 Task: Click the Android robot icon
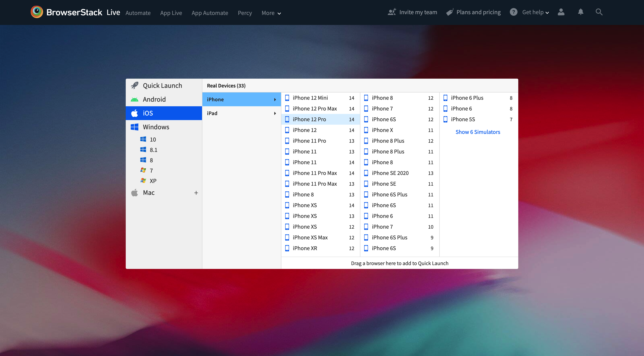[x=135, y=99]
